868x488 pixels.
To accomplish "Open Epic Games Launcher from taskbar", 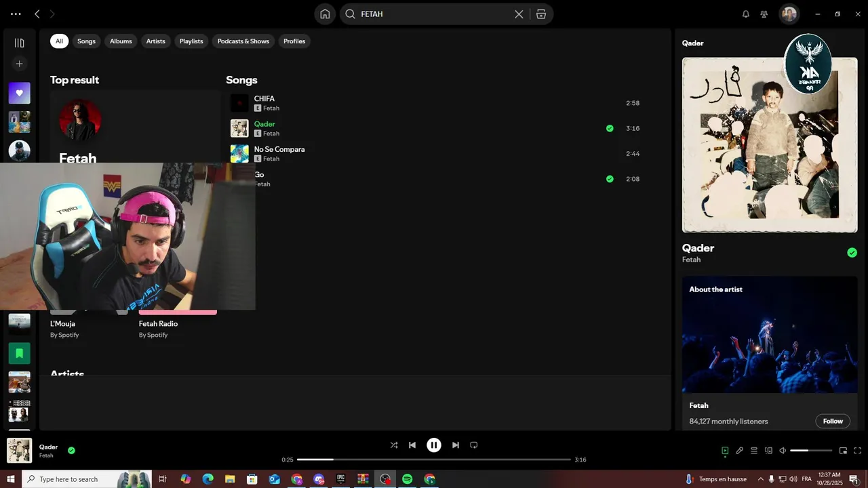I will pos(341,479).
